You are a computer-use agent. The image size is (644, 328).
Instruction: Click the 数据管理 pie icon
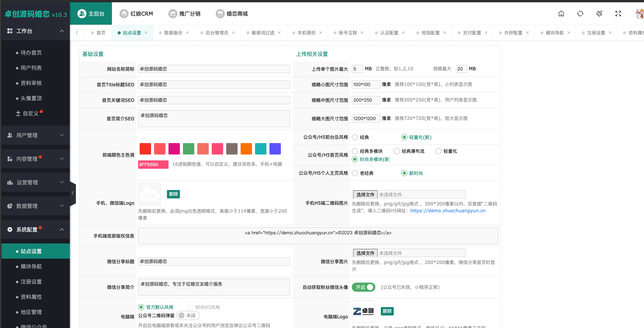click(10, 206)
